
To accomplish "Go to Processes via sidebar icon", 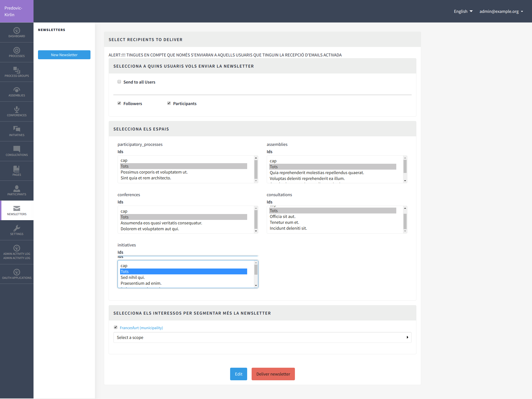I will [17, 50].
